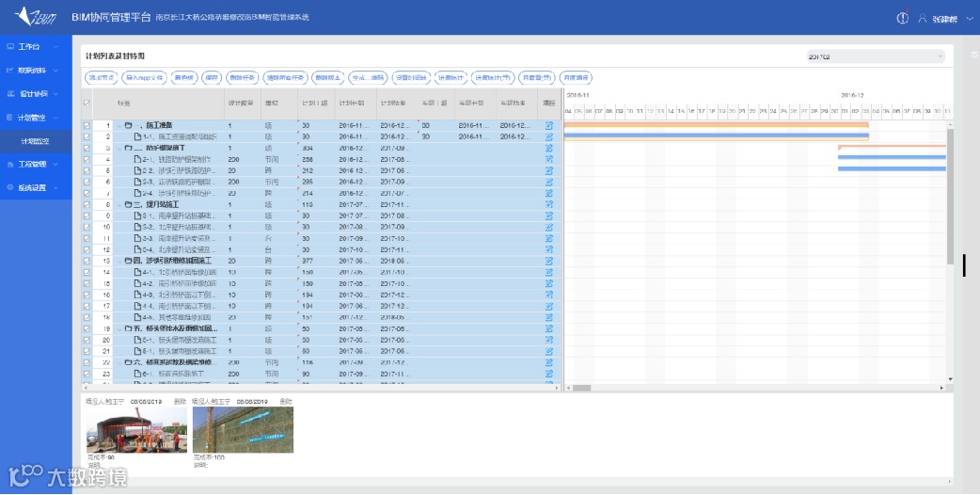Open the edit report icon in row 4

(x=548, y=159)
